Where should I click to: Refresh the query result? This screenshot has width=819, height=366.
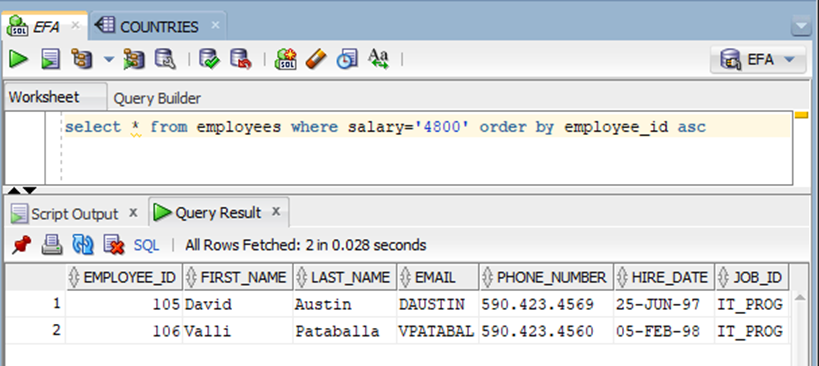coord(83,244)
